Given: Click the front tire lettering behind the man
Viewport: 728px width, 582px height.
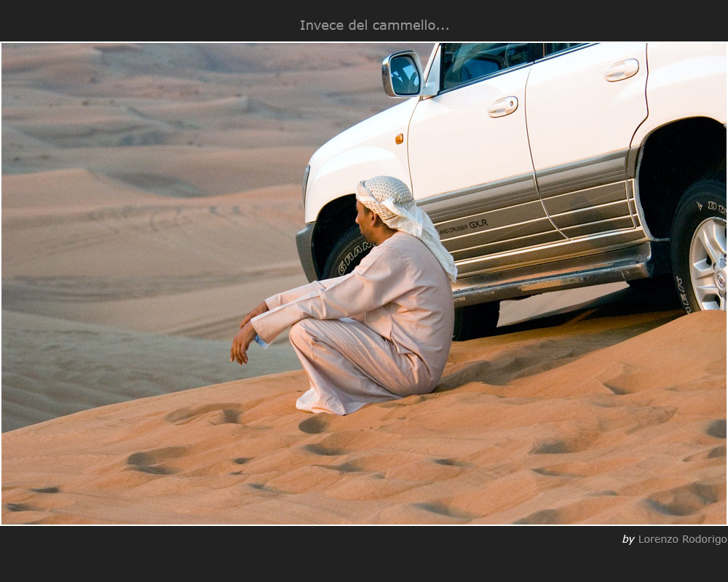Looking at the screenshot, I should point(355,254).
